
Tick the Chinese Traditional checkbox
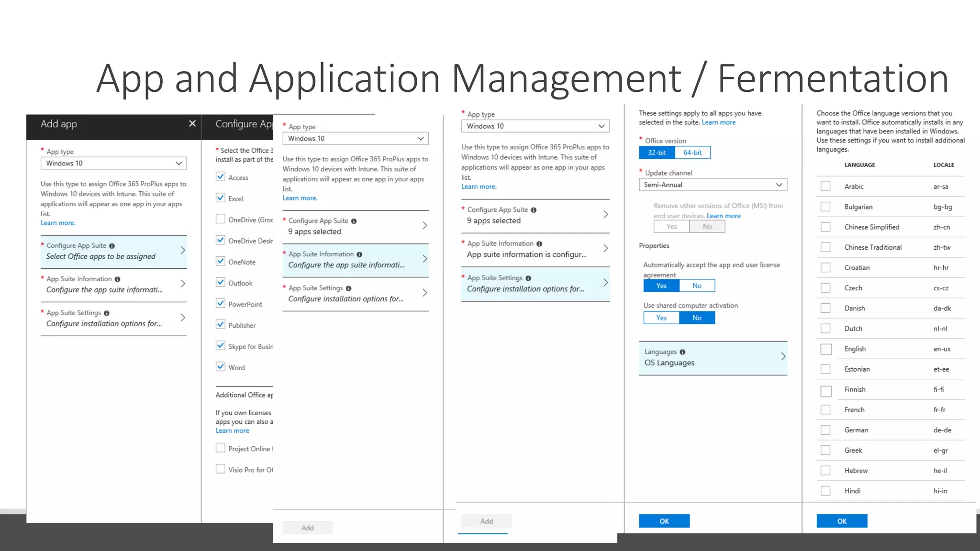click(x=825, y=247)
